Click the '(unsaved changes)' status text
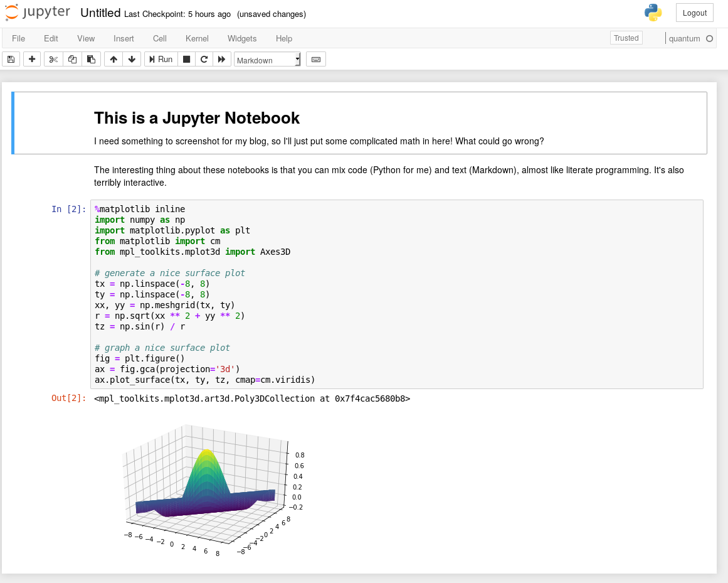This screenshot has width=728, height=583. 272,14
